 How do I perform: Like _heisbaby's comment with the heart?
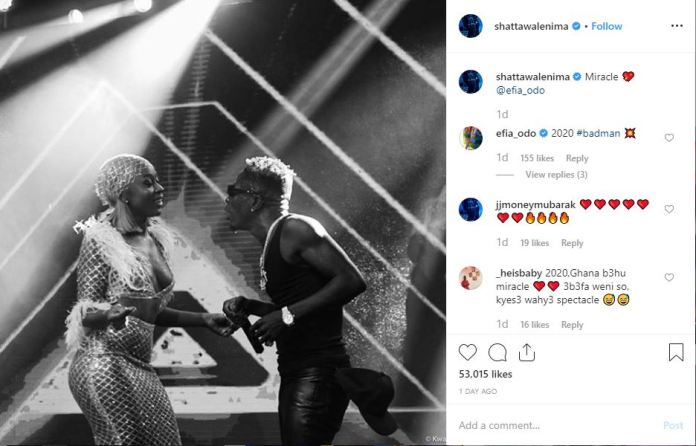[x=669, y=277]
